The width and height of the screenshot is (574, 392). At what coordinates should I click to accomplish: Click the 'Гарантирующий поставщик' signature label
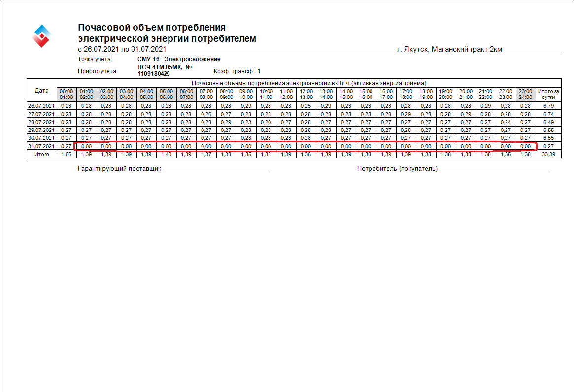[119, 169]
